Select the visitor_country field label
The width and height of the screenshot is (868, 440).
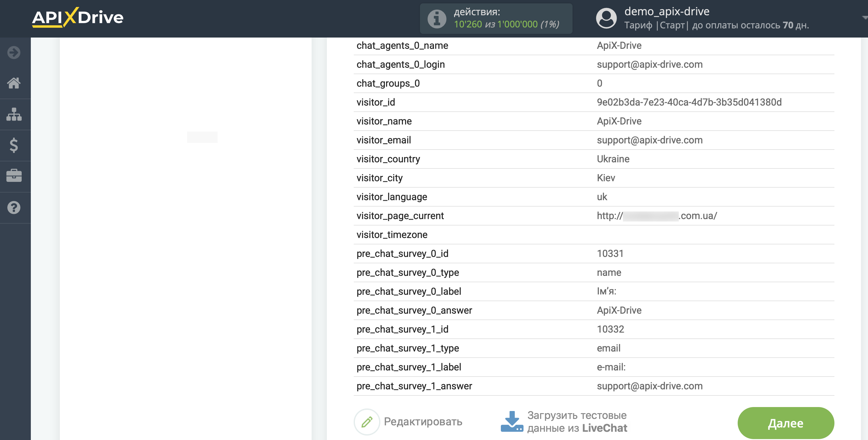click(388, 159)
